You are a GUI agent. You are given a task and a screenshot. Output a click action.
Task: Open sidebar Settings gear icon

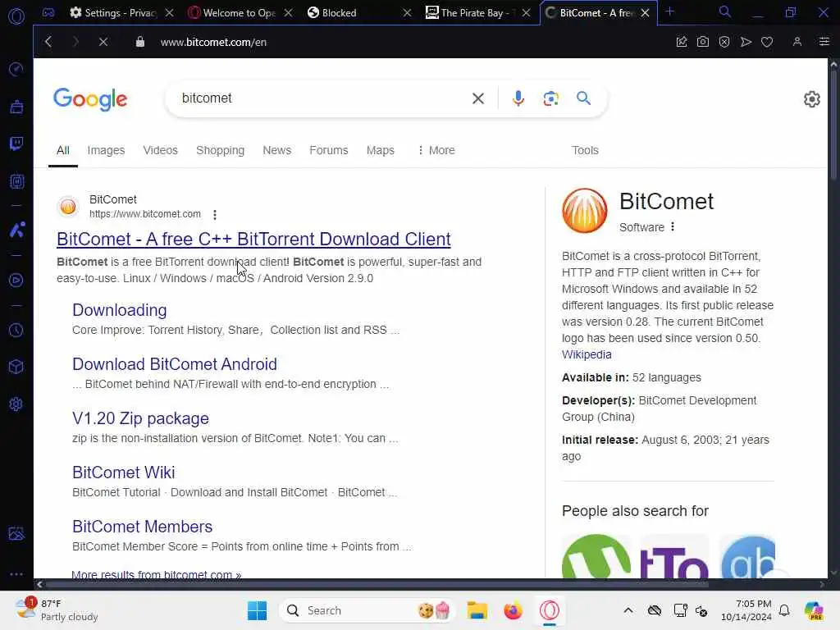(x=16, y=404)
